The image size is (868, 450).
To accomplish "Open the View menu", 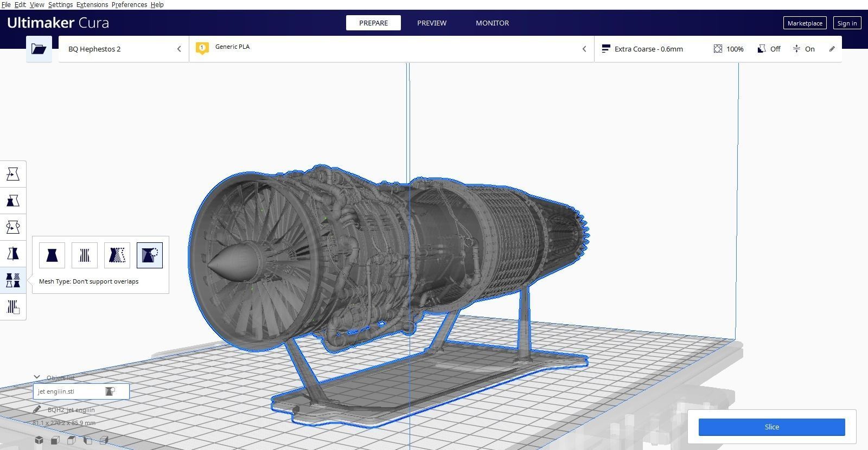I will click(37, 4).
